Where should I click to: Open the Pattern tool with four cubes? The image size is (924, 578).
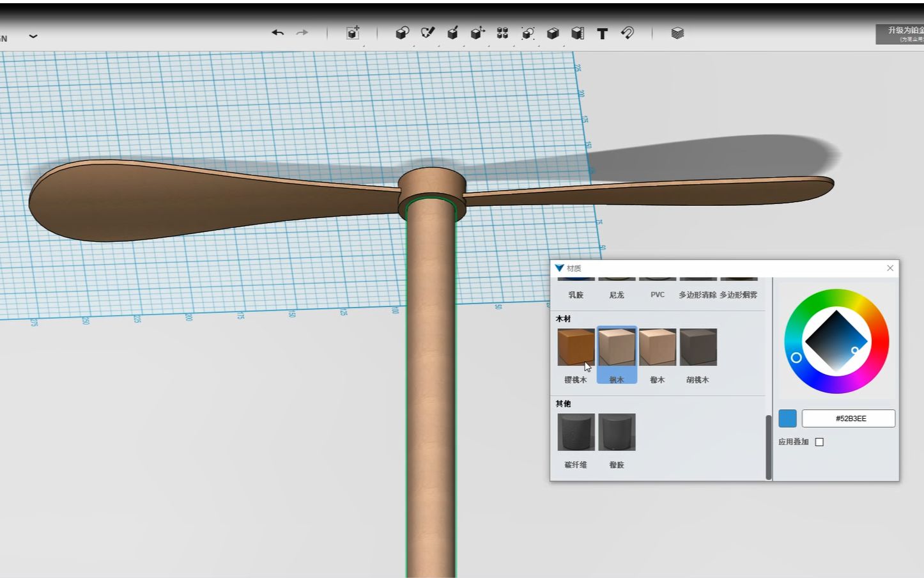click(502, 33)
